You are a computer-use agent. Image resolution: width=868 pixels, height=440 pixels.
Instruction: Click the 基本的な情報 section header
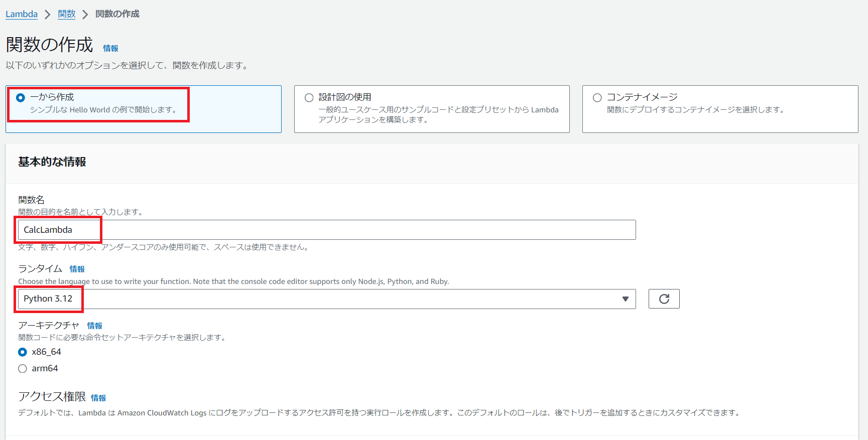[52, 162]
